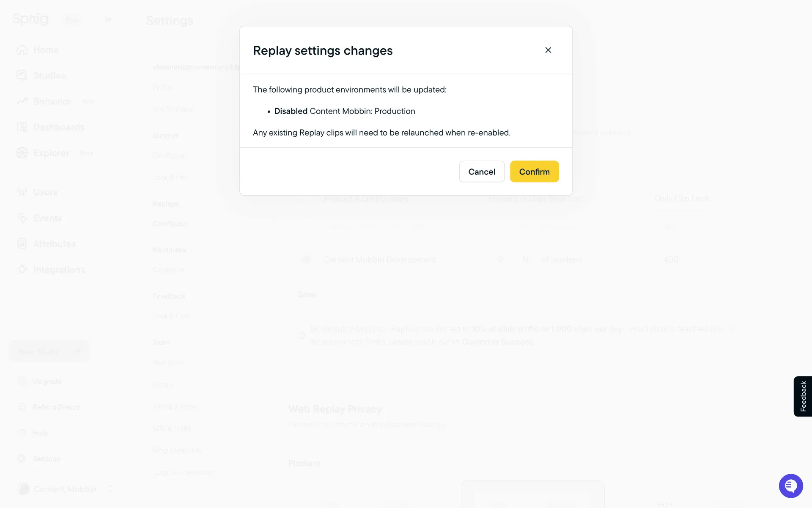812x508 pixels.
Task: Open the chat support bubble
Action: click(790, 486)
